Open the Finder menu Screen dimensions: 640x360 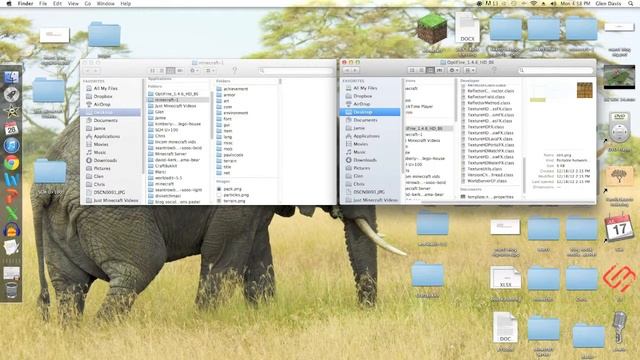(x=25, y=3)
